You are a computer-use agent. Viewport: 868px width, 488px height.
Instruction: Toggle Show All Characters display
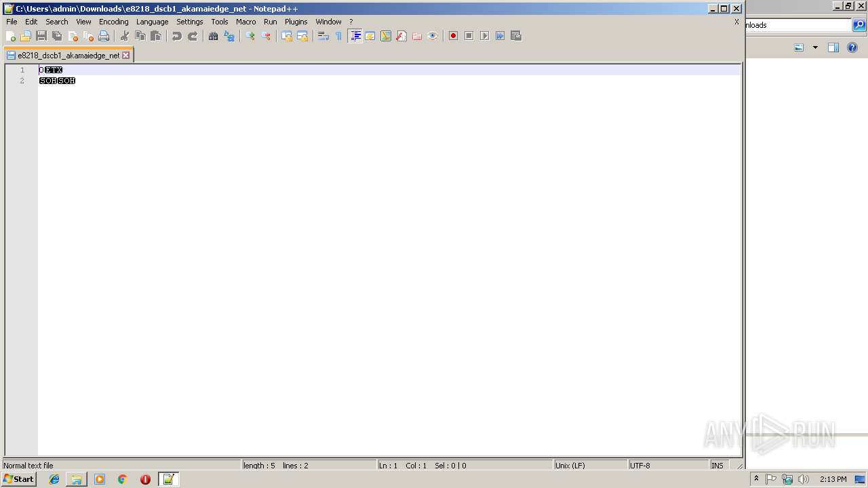tap(338, 36)
